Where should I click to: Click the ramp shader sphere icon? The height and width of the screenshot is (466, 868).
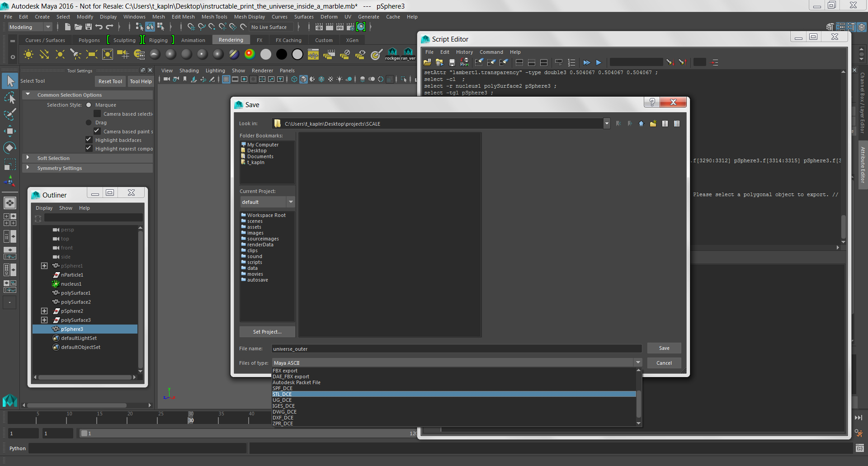(x=250, y=54)
